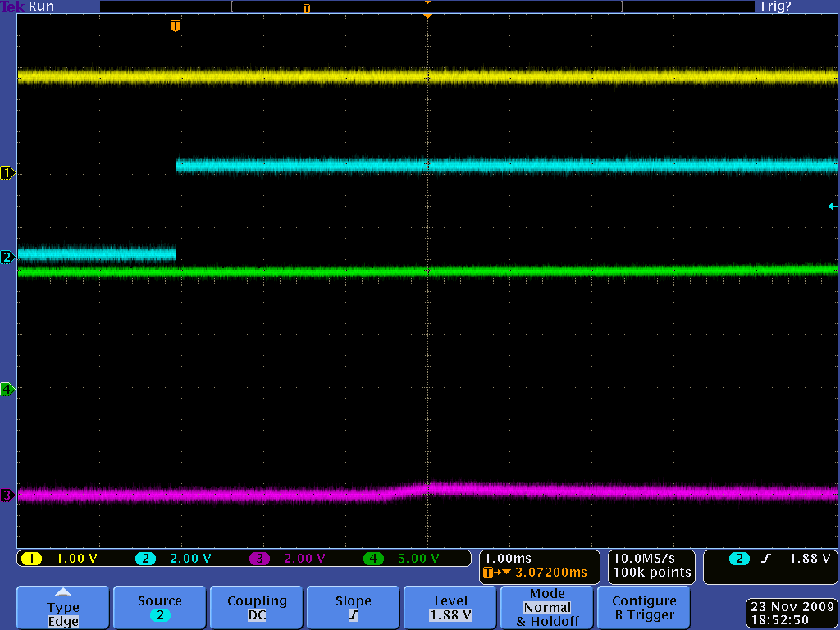Select the Level 1.88 V menu item
This screenshot has height=630, width=840.
450,608
